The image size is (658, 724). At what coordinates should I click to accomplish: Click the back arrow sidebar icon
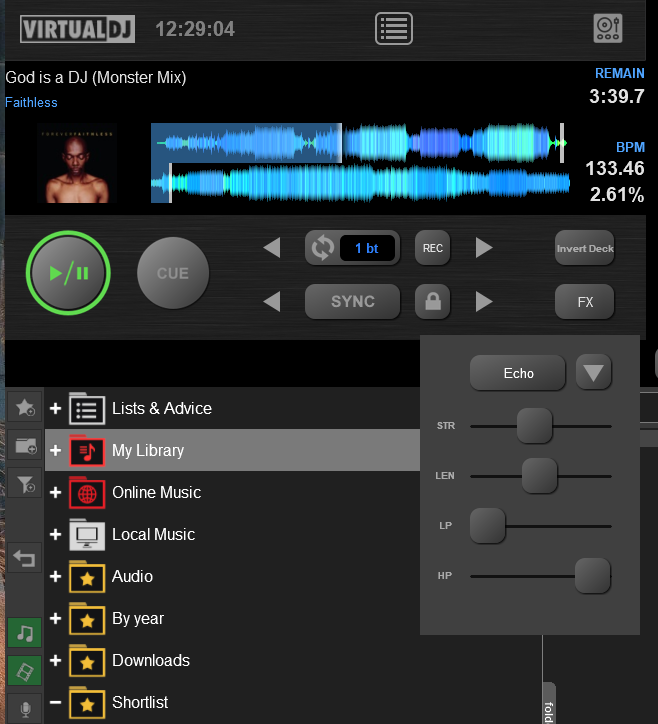[x=25, y=558]
